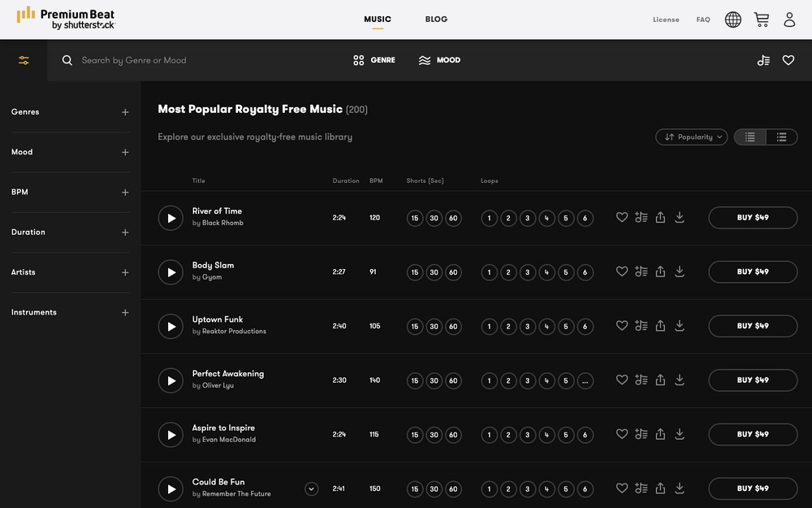Screen dimensions: 812x508
Task: Open the Popularity sort dropdown
Action: point(691,137)
